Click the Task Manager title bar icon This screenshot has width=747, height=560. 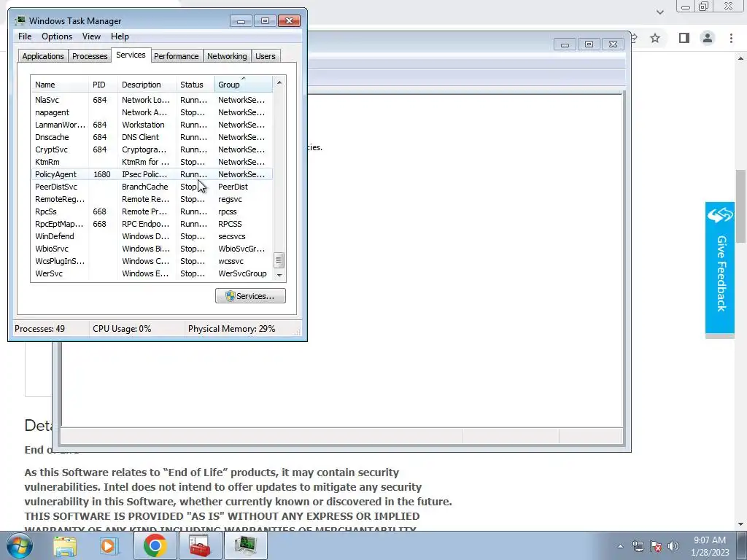[x=20, y=20]
